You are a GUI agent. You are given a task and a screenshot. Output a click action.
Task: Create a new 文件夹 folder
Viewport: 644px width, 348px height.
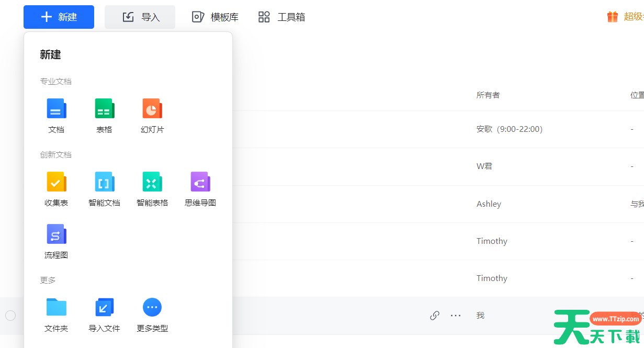point(57,308)
